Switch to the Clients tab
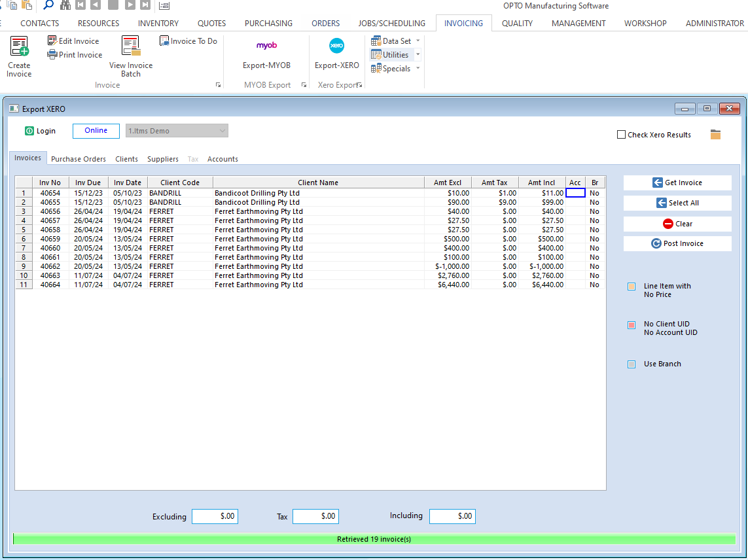 pyautogui.click(x=126, y=159)
